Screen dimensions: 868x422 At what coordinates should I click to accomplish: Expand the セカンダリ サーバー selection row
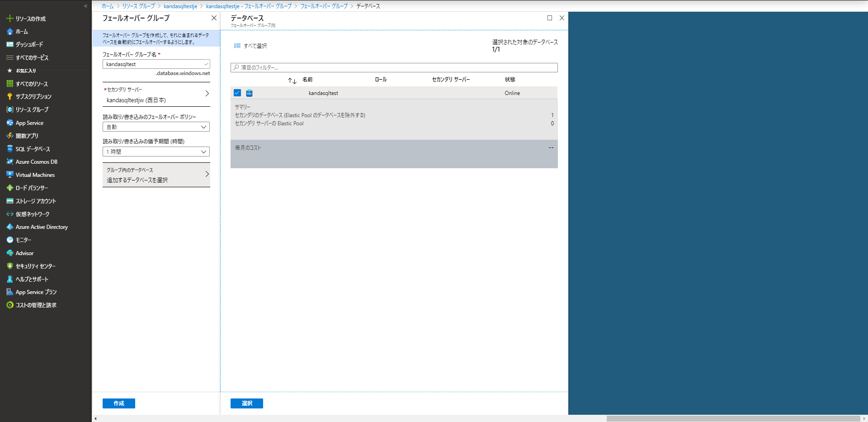tap(156, 95)
